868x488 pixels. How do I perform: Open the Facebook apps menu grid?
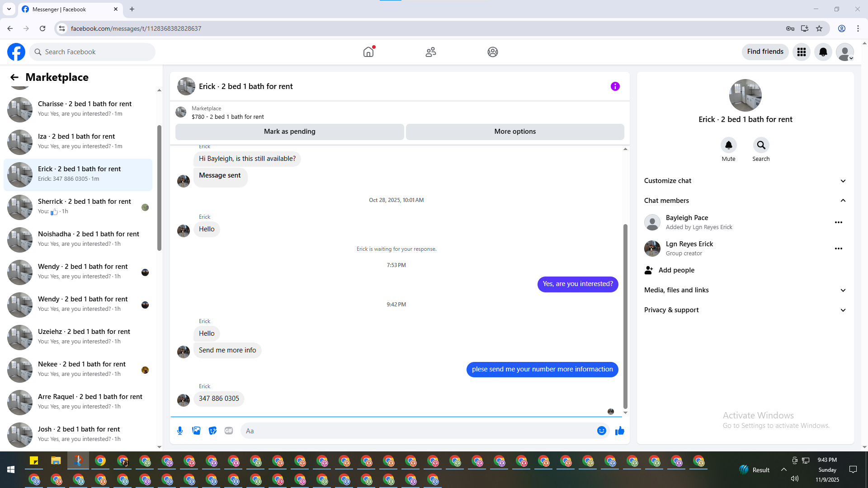802,52
